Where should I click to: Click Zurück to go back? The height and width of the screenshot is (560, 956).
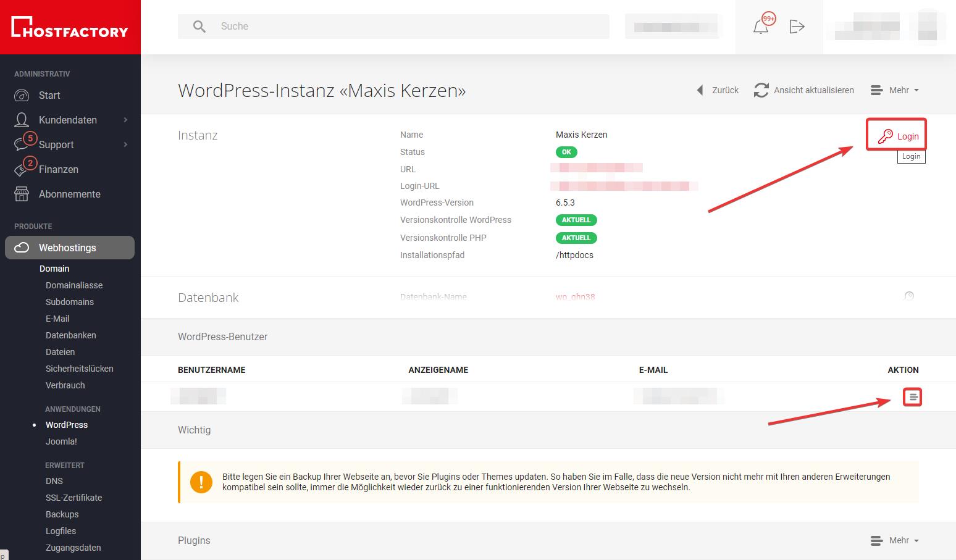pyautogui.click(x=725, y=90)
